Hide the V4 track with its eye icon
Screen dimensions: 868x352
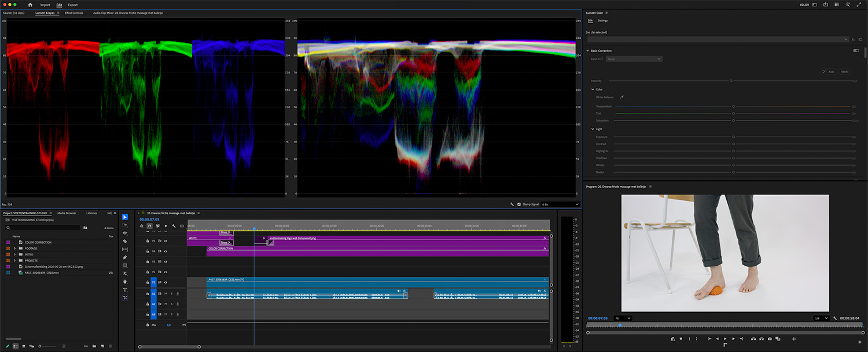pyautogui.click(x=165, y=251)
